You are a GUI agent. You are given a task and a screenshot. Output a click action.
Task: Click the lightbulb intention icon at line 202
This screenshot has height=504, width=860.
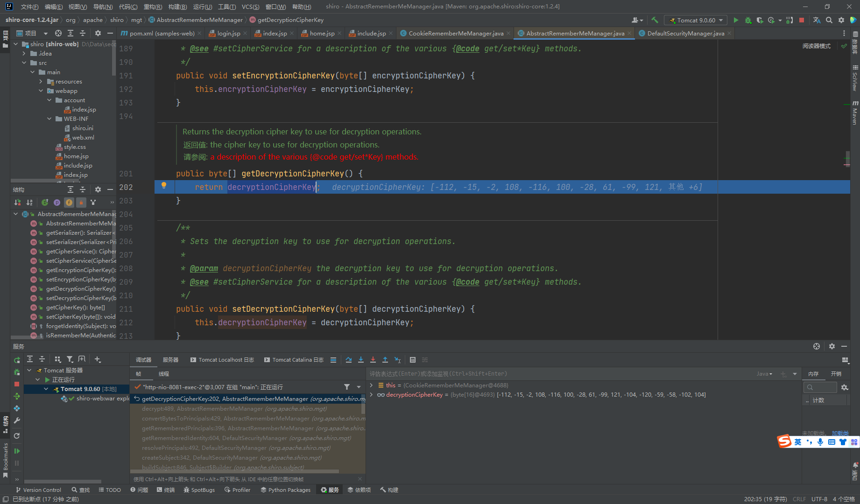(164, 186)
